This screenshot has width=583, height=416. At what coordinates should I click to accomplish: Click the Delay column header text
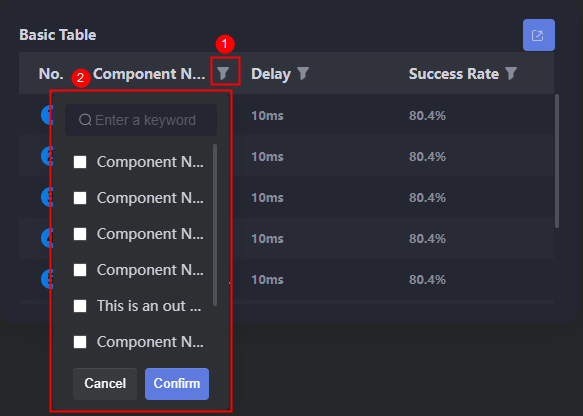tap(271, 74)
